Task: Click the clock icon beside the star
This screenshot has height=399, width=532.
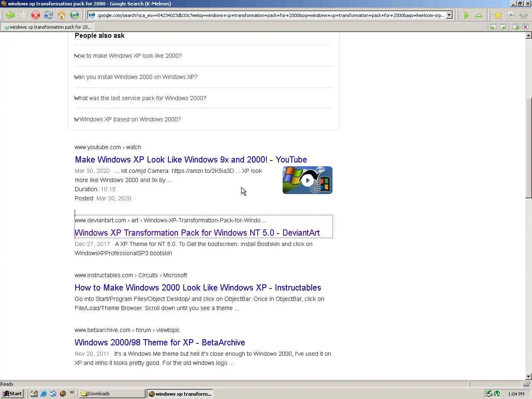Action: [x=511, y=15]
